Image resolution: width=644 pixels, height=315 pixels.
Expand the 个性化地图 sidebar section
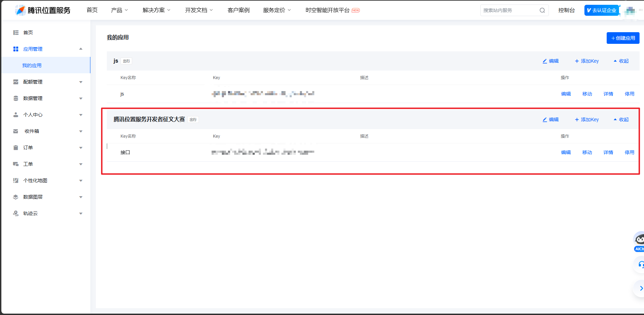[x=81, y=181]
